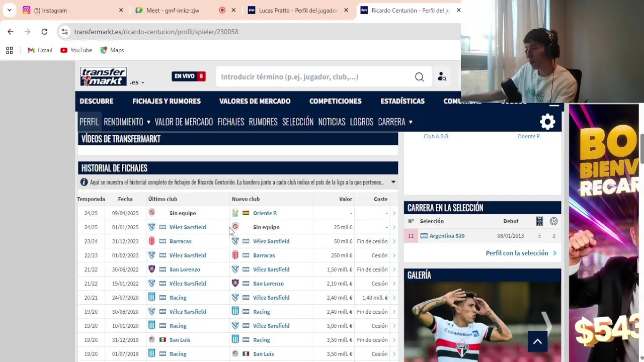Click the site information icon in address bar
This screenshot has height=362, width=644.
click(64, 32)
